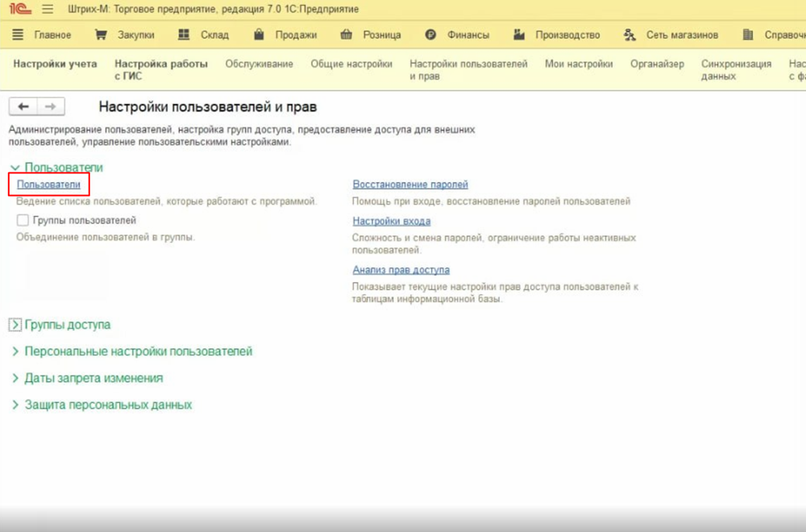Viewport: 806px width, 532px height.
Task: Open the hamburger main menu icon
Action: [x=47, y=10]
